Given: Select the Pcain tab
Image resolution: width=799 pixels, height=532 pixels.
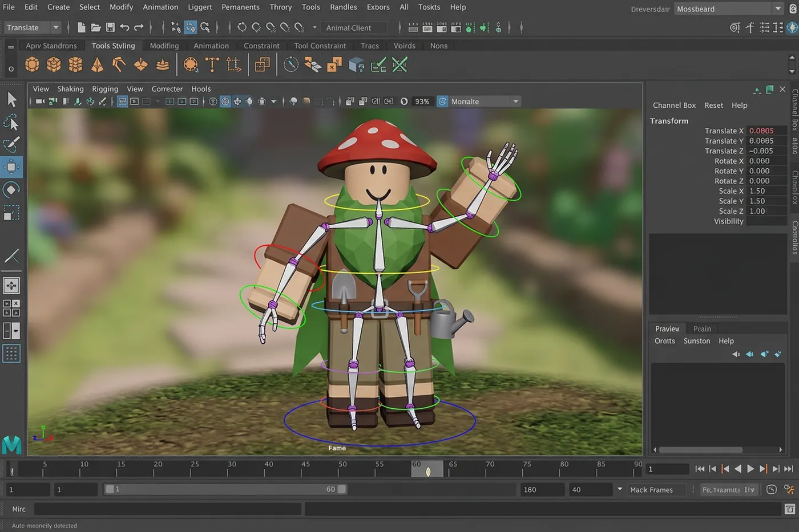Looking at the screenshot, I should (702, 329).
